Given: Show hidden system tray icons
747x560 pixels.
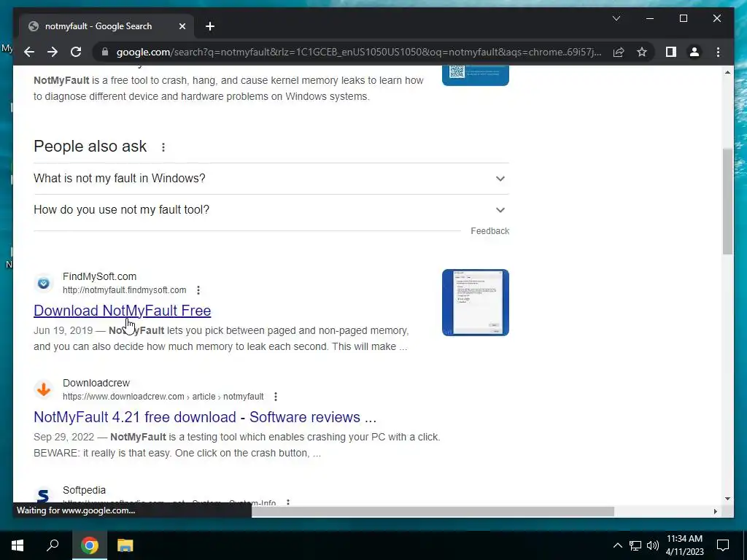Looking at the screenshot, I should [617, 545].
